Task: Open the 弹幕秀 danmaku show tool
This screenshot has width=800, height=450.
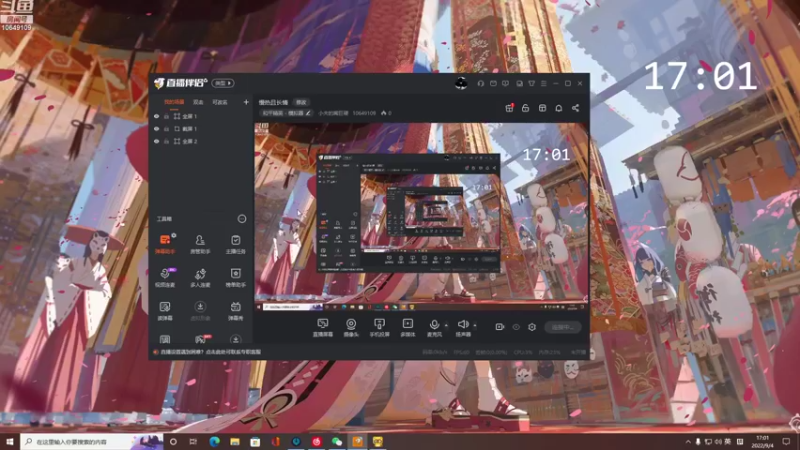Action: (235, 310)
